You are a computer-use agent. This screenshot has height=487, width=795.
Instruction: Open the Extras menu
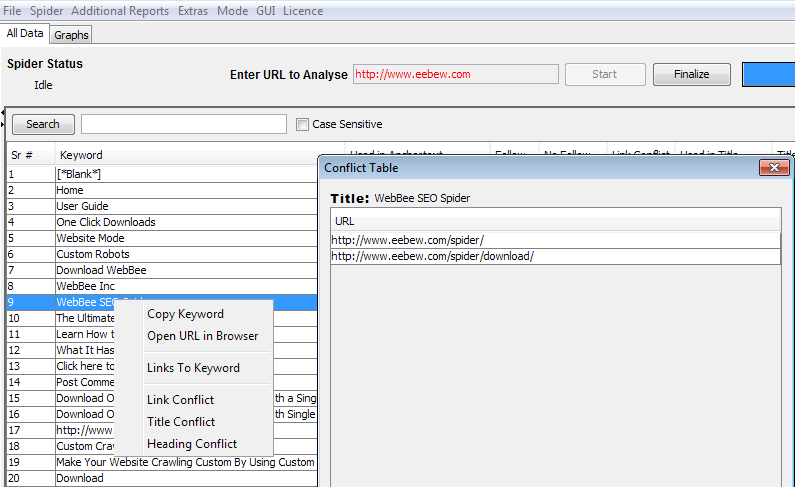coord(193,11)
